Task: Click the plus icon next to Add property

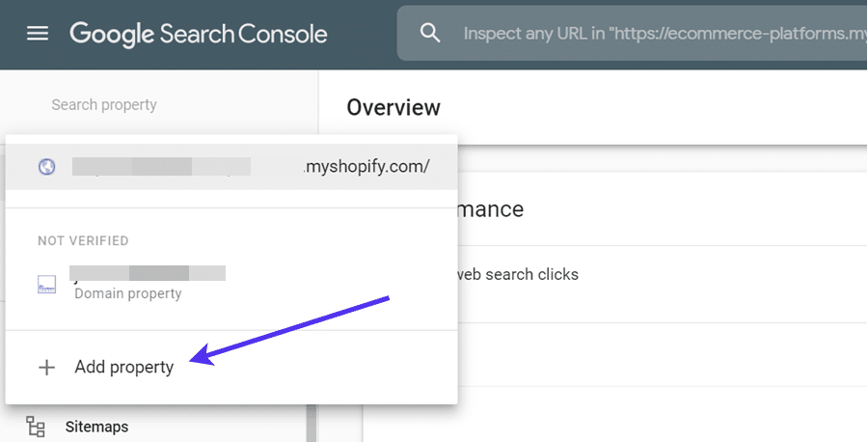Action: [46, 367]
